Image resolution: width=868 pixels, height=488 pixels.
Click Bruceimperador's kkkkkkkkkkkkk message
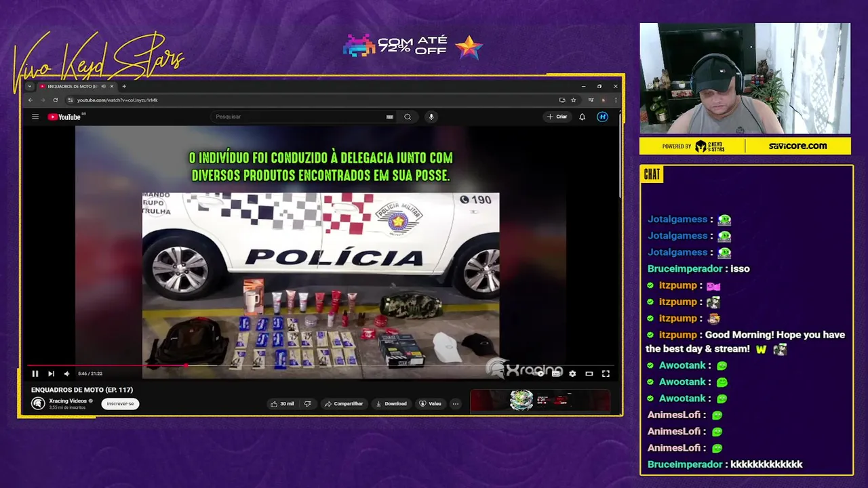pos(725,464)
